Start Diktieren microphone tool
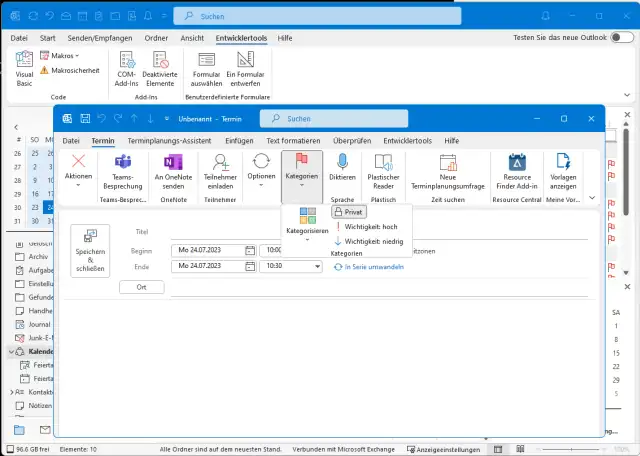Viewport: 640px width, 456px height. (342, 167)
